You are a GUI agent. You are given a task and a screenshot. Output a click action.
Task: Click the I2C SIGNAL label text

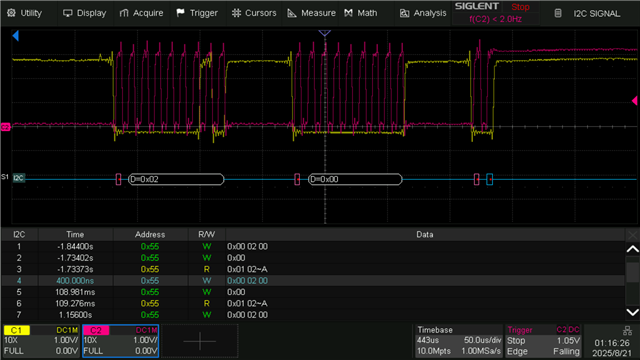(597, 13)
